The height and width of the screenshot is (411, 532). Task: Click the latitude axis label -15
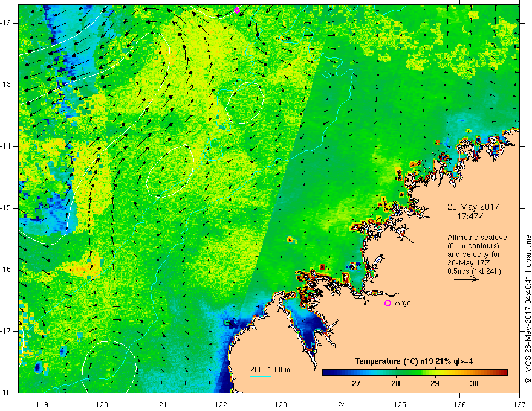click(x=6, y=208)
